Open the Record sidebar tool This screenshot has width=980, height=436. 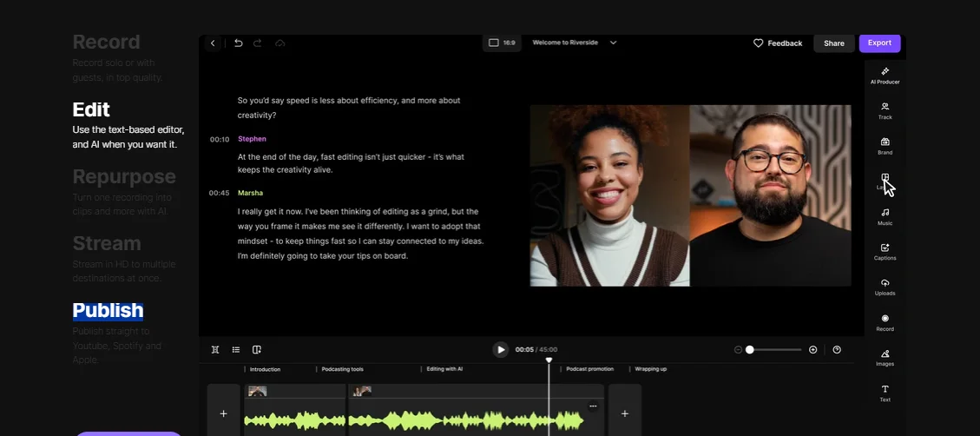pyautogui.click(x=885, y=323)
